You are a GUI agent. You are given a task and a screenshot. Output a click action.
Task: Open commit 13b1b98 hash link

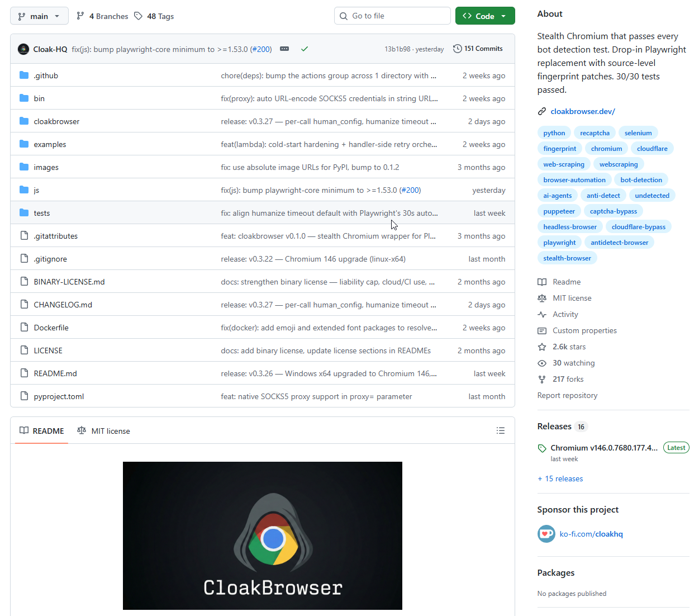coord(397,49)
